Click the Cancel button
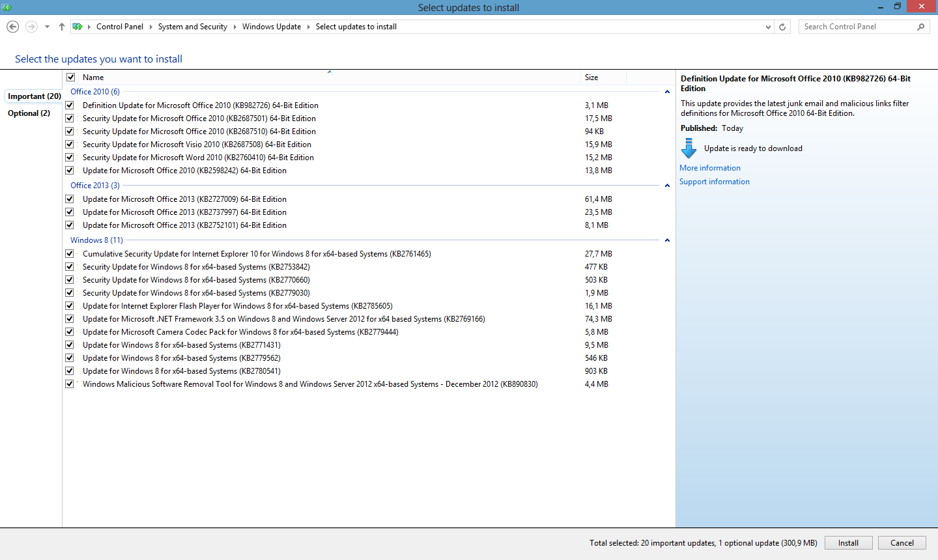 tap(902, 543)
